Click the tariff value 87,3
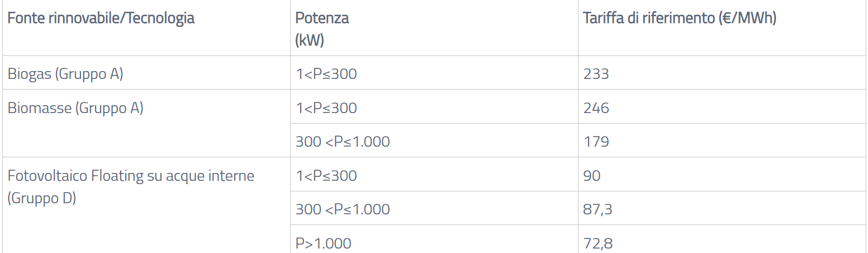This screenshot has height=253, width=868. point(598,210)
